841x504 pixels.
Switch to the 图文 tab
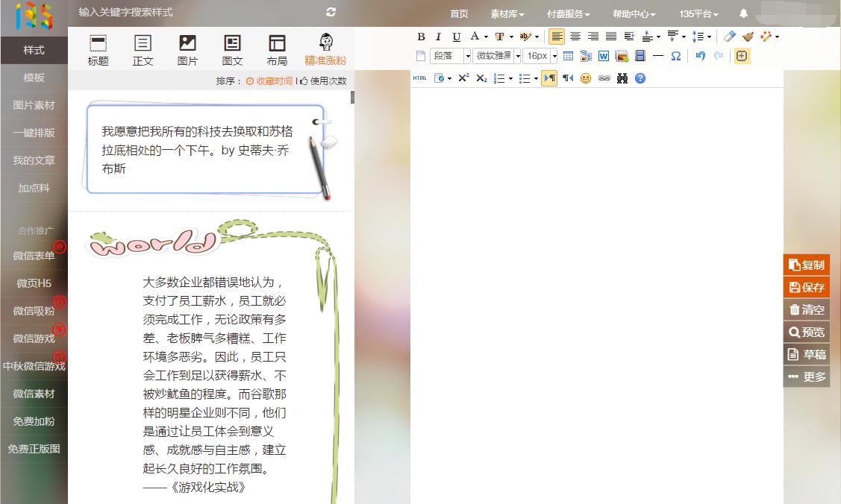(x=232, y=47)
